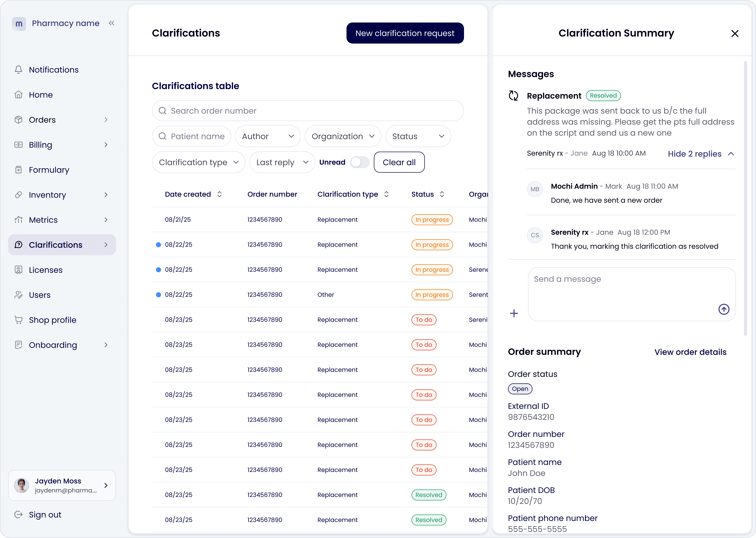
Task: Open the Clarification type filter dropdown
Action: coord(199,162)
